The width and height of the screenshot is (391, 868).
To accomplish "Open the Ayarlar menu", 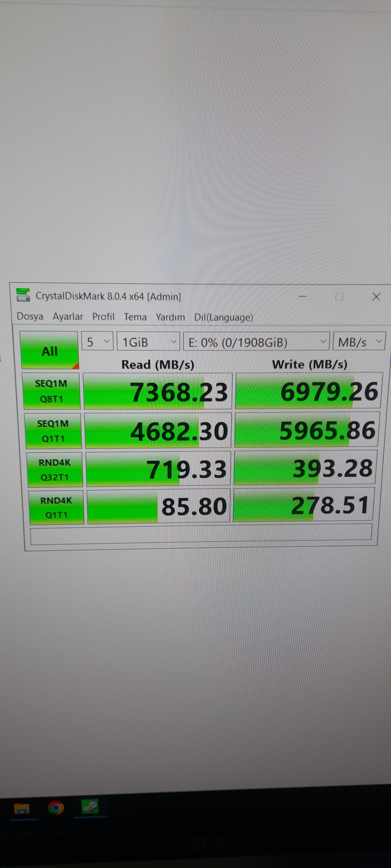I will [68, 317].
